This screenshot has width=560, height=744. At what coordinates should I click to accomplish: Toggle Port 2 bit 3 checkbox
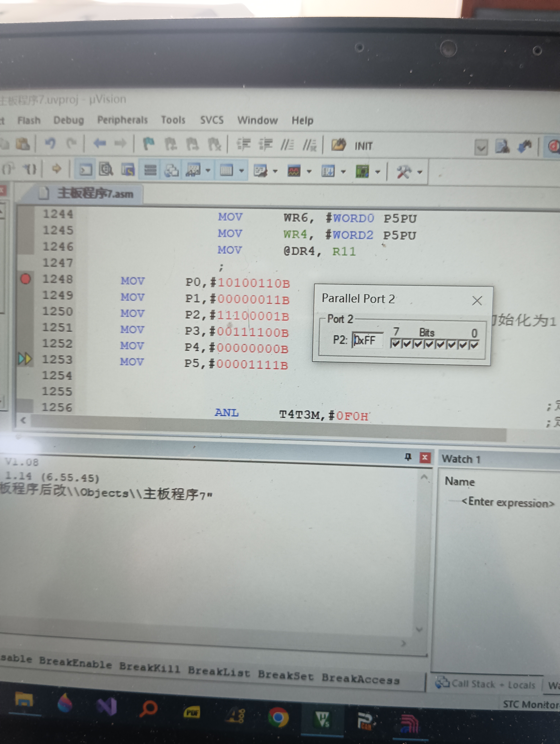coord(440,344)
